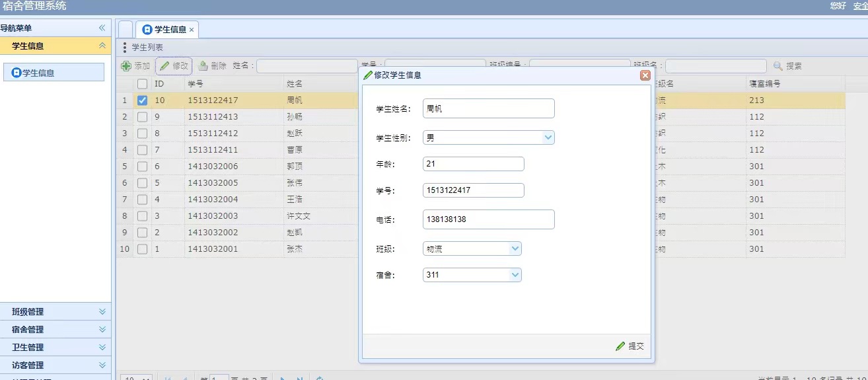This screenshot has width=868, height=380.
Task: Toggle the select-all header checkbox
Action: coord(142,84)
